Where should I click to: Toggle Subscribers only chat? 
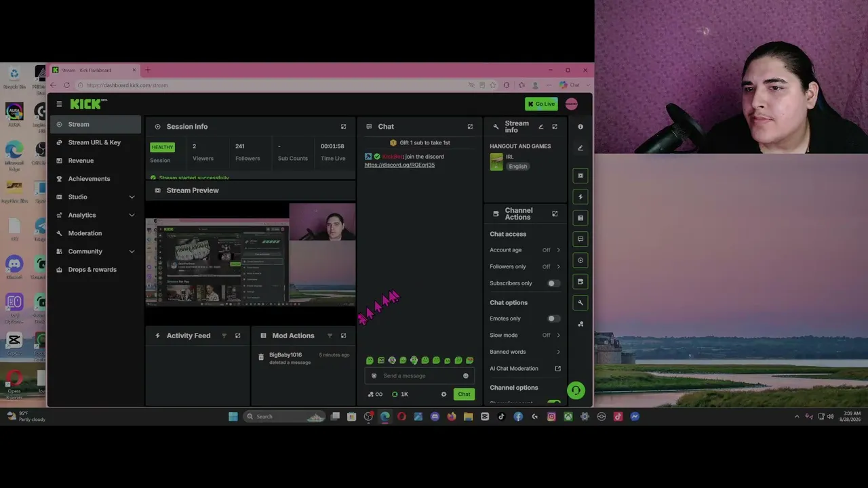click(x=553, y=283)
